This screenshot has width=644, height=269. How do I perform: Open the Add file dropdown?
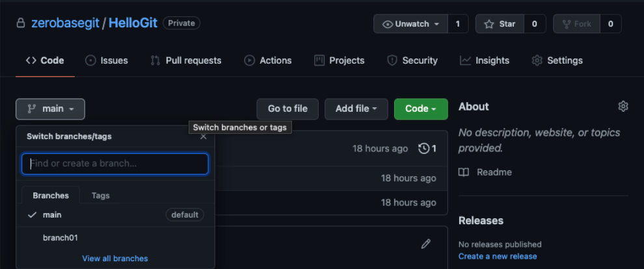(356, 109)
